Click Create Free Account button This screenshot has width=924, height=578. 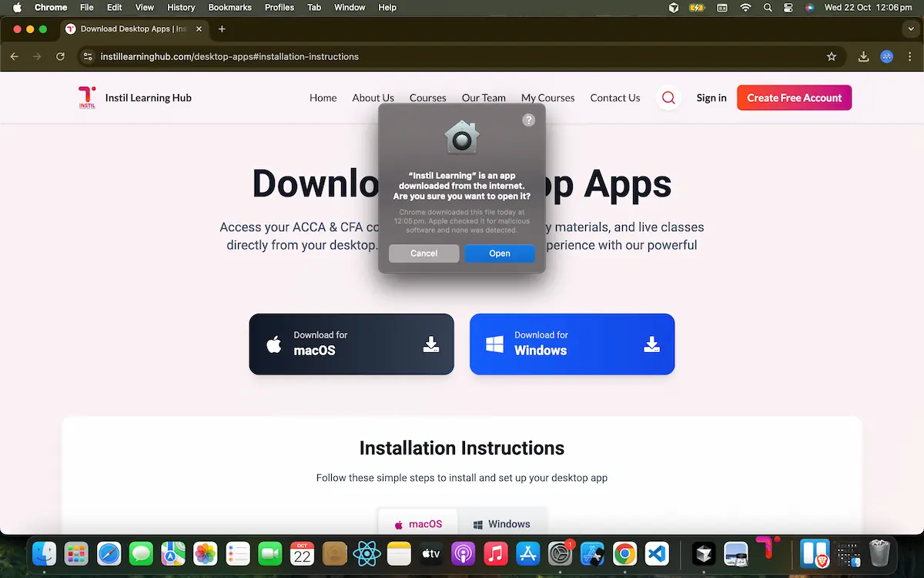tap(794, 98)
